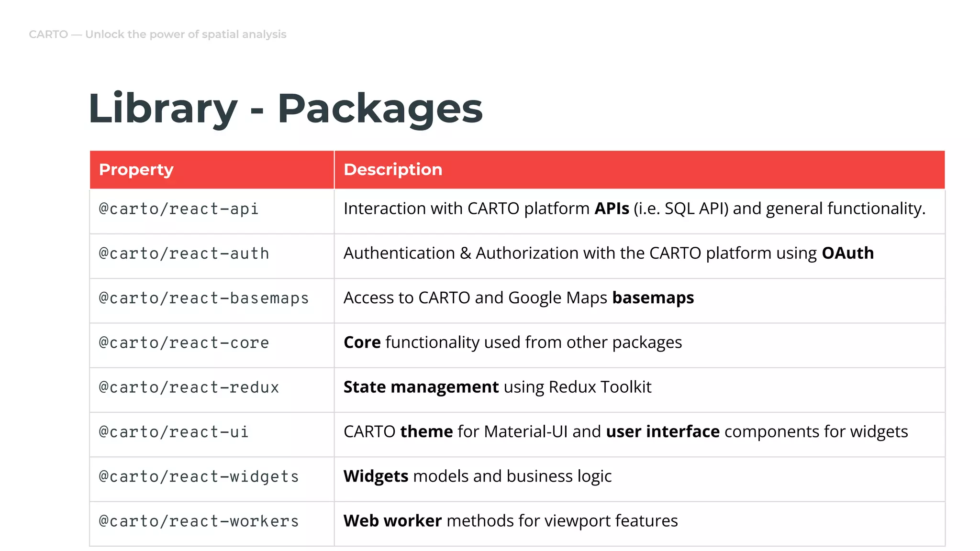Click the 'Interaction with CARTO platform APIs' description

[635, 209]
